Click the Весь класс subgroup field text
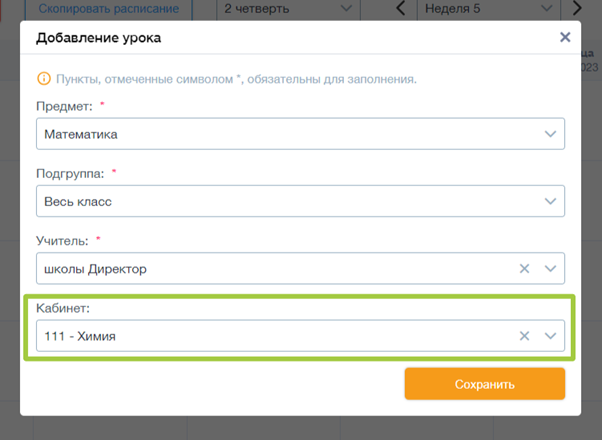This screenshot has height=440, width=602. point(78,202)
